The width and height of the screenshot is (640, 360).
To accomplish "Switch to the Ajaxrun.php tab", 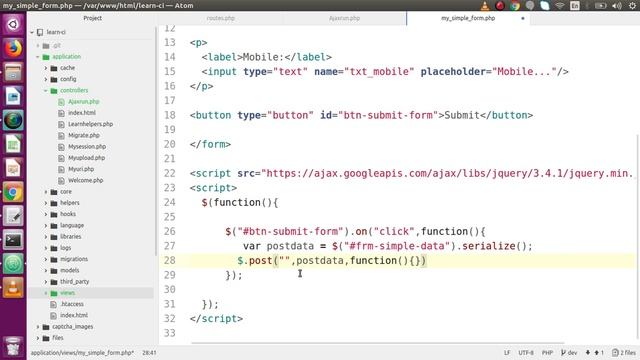I will [344, 18].
